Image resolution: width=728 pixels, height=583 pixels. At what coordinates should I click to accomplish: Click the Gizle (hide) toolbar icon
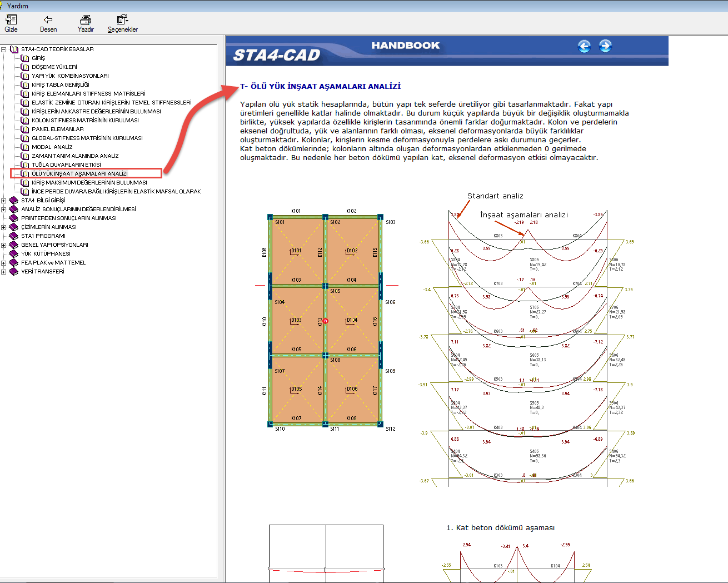(11, 19)
